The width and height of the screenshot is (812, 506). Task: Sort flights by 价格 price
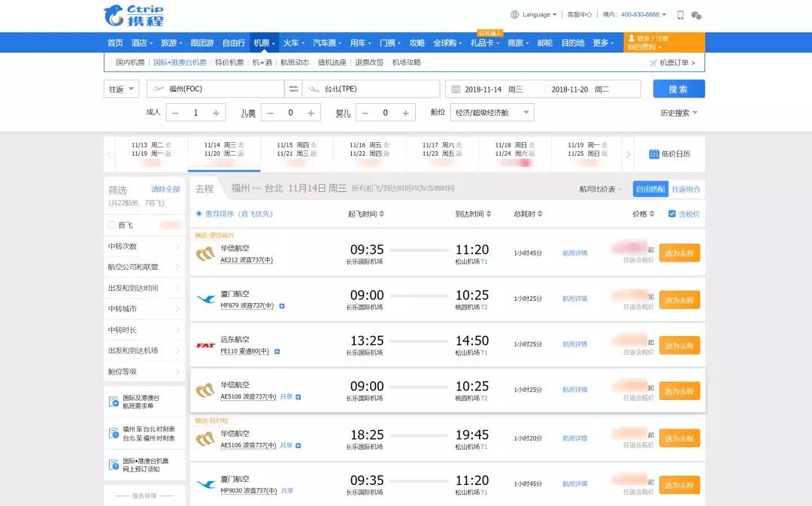644,214
